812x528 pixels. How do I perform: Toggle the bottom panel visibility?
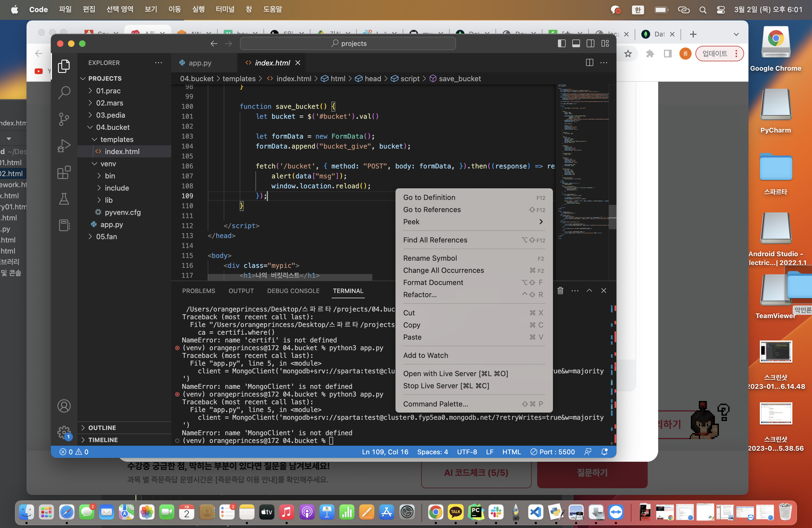pos(576,44)
